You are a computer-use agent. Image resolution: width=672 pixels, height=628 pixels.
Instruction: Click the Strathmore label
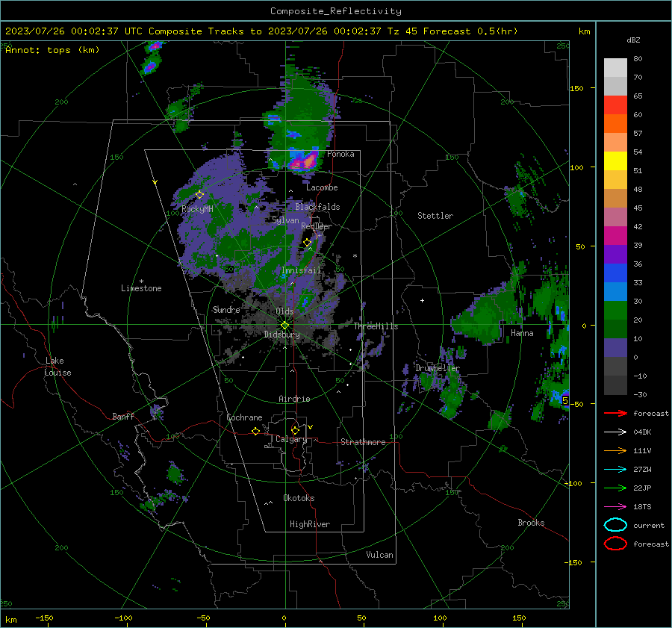point(363,442)
